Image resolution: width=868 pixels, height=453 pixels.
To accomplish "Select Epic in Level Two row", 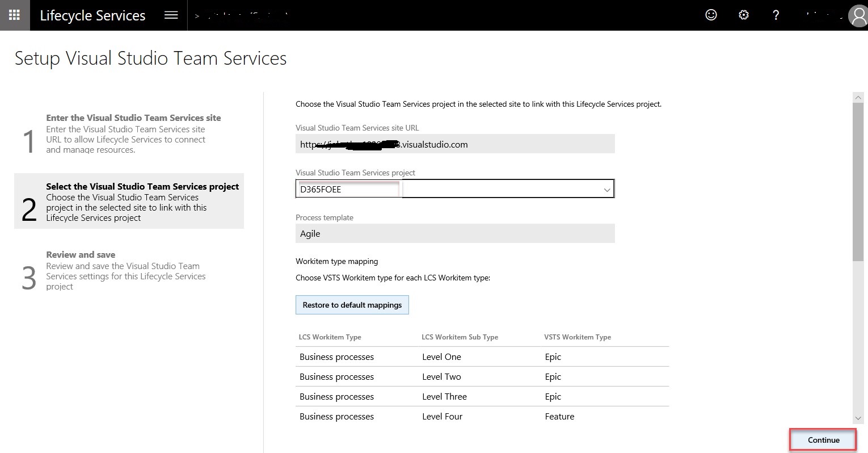I will (553, 377).
